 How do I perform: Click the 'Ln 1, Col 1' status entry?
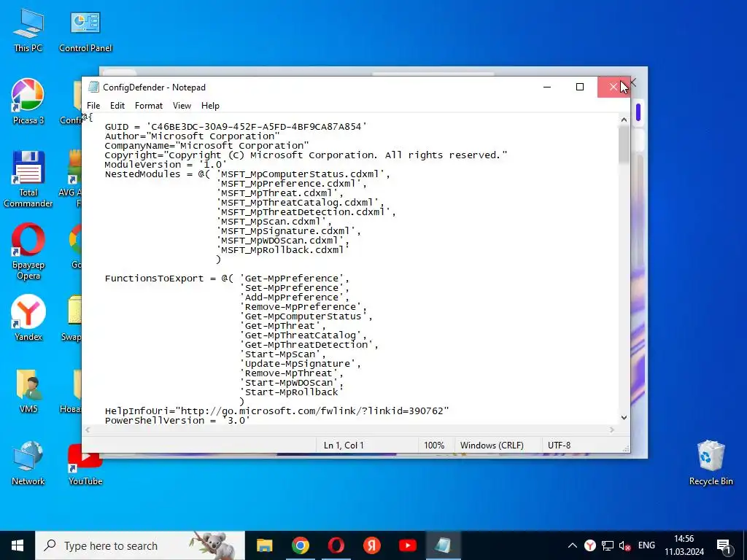pos(344,446)
